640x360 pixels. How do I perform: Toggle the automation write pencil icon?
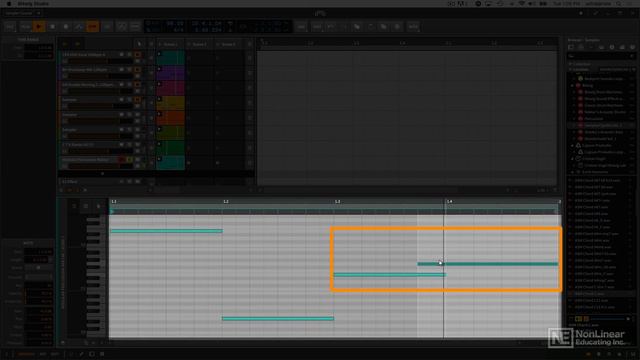79,27
